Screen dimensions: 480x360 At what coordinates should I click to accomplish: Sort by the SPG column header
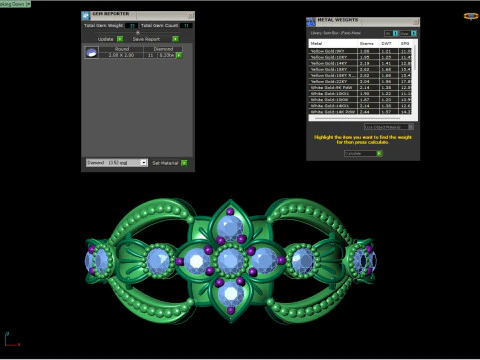pos(405,43)
